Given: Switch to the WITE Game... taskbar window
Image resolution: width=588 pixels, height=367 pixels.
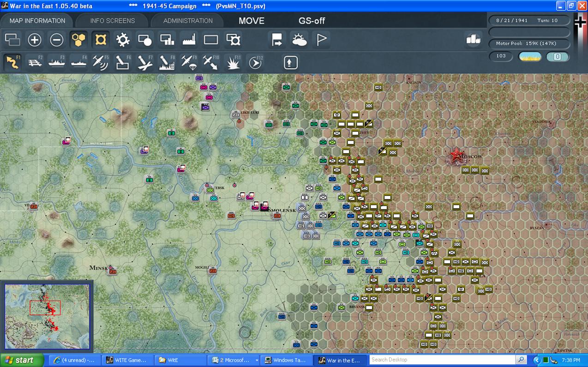Looking at the screenshot, I should coord(126,360).
